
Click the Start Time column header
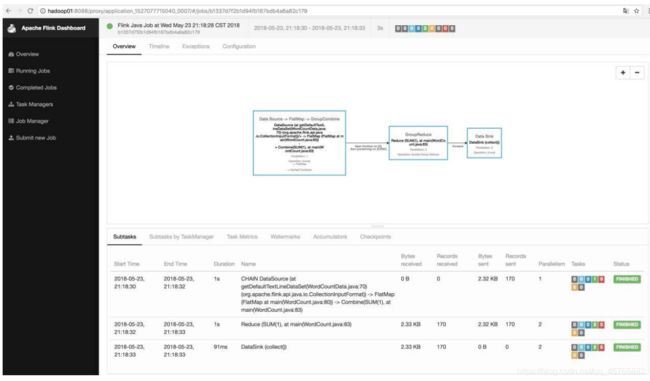pos(126,264)
